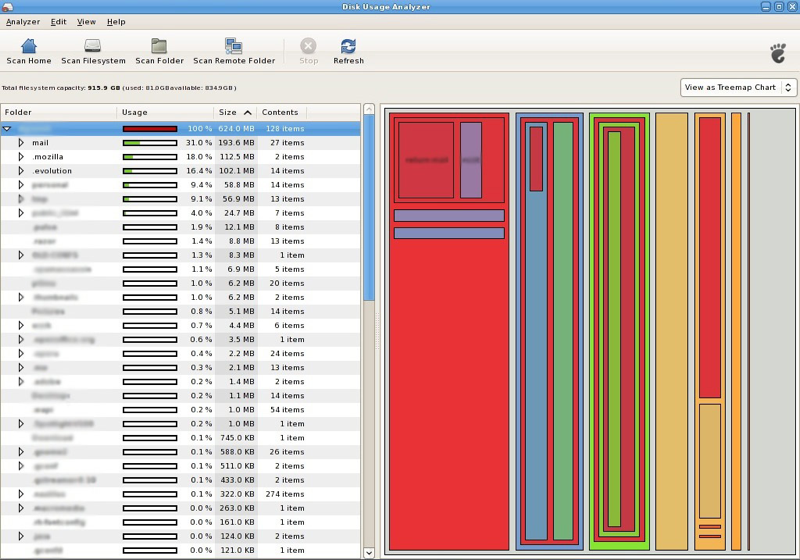Image resolution: width=800 pixels, height=560 pixels.
Task: Click the Scan Filesystem drive icon
Action: coord(92,46)
